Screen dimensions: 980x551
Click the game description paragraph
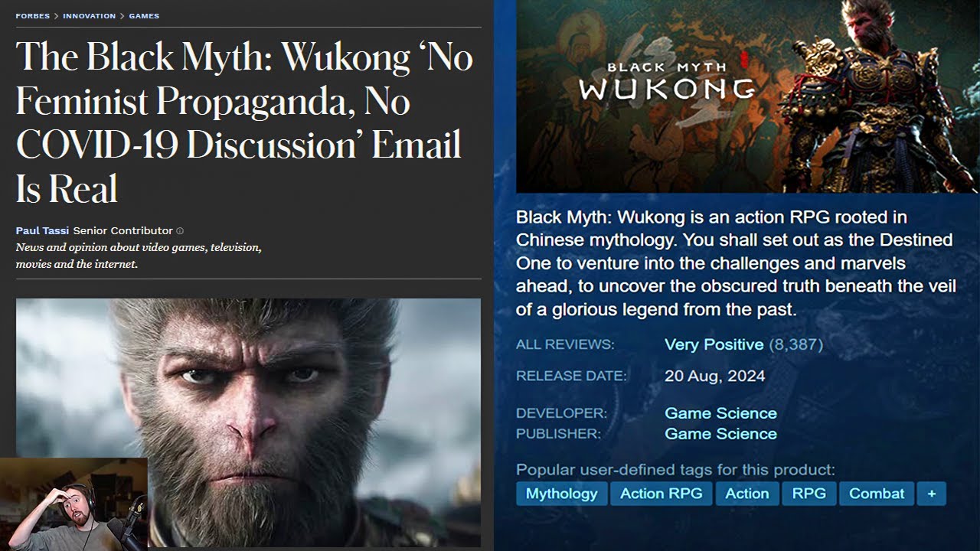pyautogui.click(x=737, y=263)
